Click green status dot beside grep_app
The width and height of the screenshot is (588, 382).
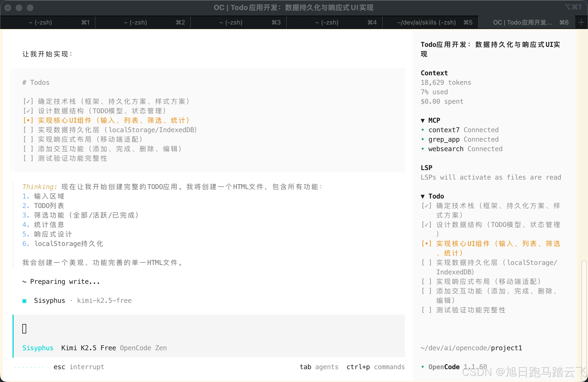coord(423,139)
